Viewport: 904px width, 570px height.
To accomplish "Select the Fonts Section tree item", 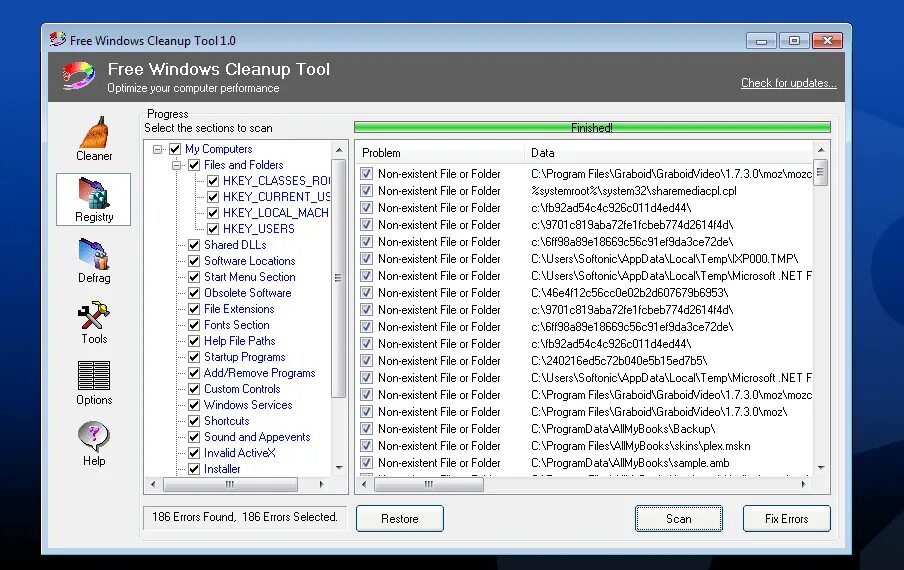I will pyautogui.click(x=236, y=325).
